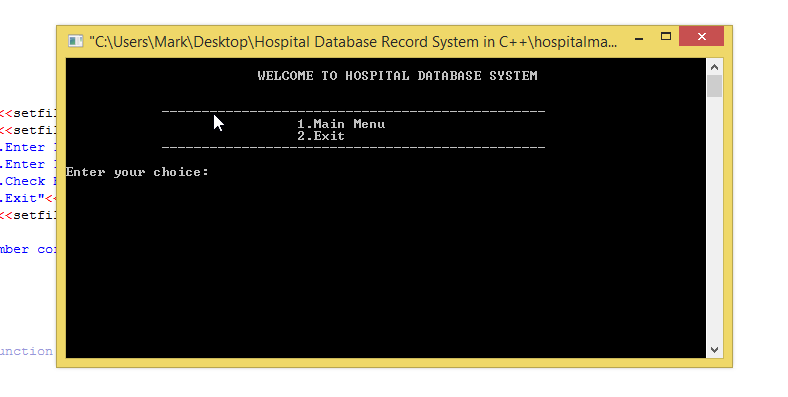Image resolution: width=788 pixels, height=397 pixels.
Task: Click the console scrollbar down arrow
Action: (x=714, y=350)
